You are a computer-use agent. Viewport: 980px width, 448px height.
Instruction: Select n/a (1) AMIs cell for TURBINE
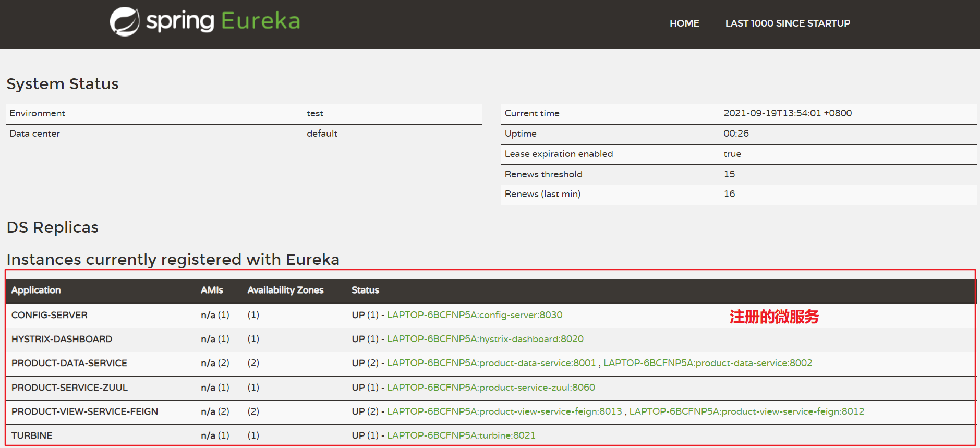pyautogui.click(x=215, y=435)
